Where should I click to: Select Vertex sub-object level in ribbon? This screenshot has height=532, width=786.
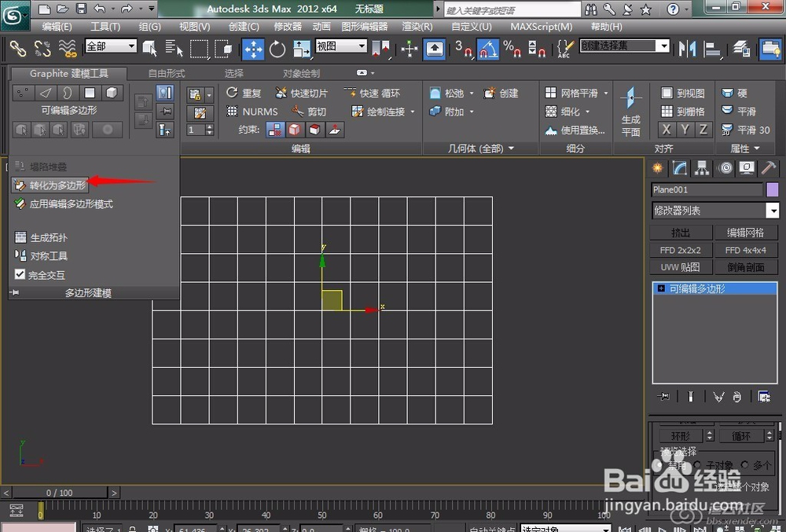[x=23, y=93]
